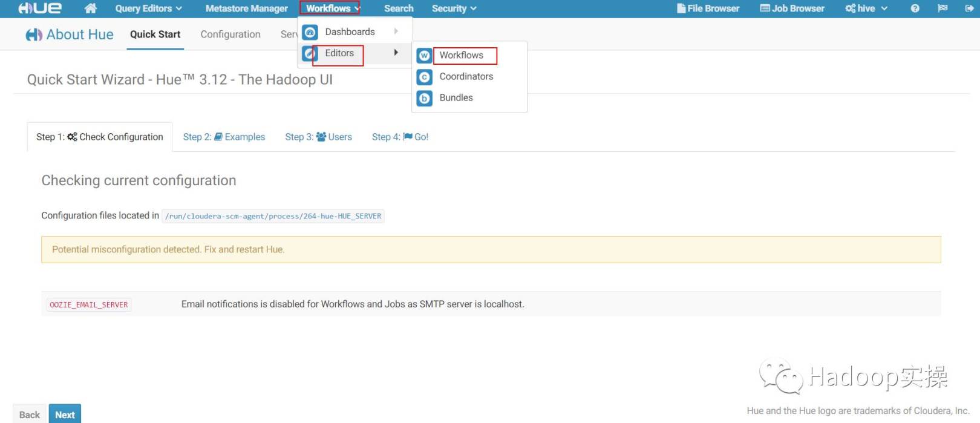The image size is (980, 423).
Task: Switch to the Quick Start tab
Action: click(155, 34)
